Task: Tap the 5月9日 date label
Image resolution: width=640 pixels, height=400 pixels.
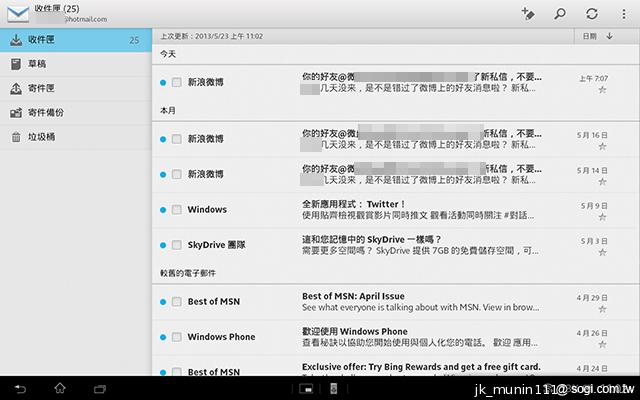Action: (594, 206)
